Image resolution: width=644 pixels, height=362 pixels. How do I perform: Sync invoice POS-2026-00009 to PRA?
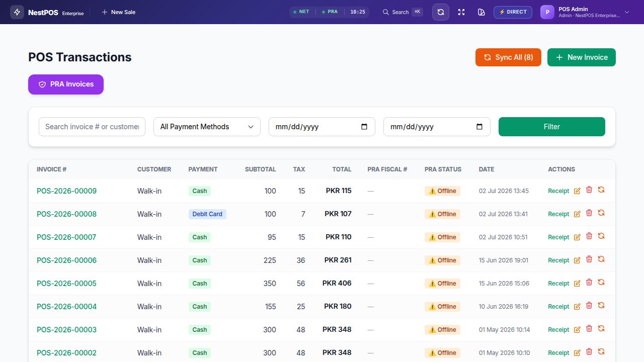click(601, 190)
